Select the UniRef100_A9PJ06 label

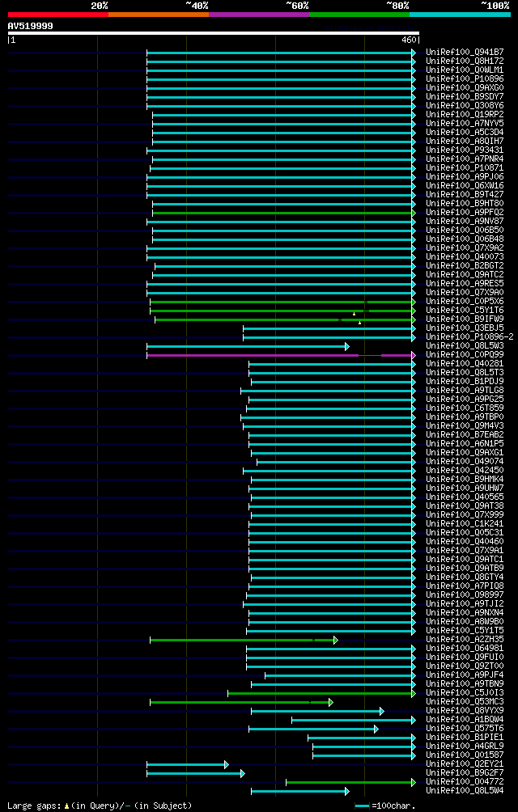coord(465,176)
